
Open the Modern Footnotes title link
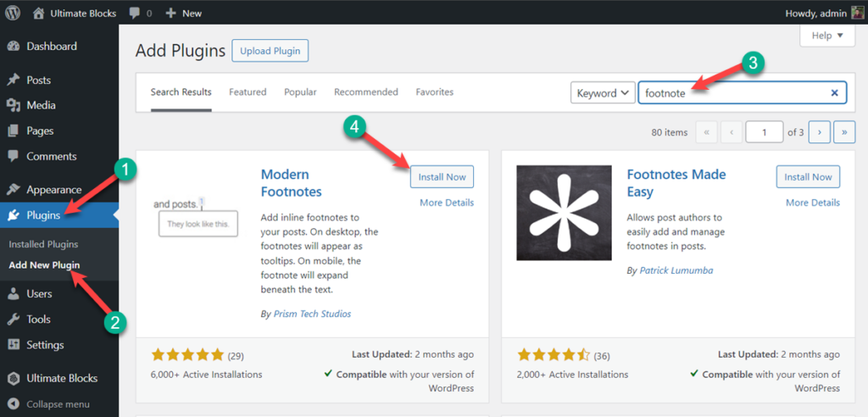tap(292, 183)
